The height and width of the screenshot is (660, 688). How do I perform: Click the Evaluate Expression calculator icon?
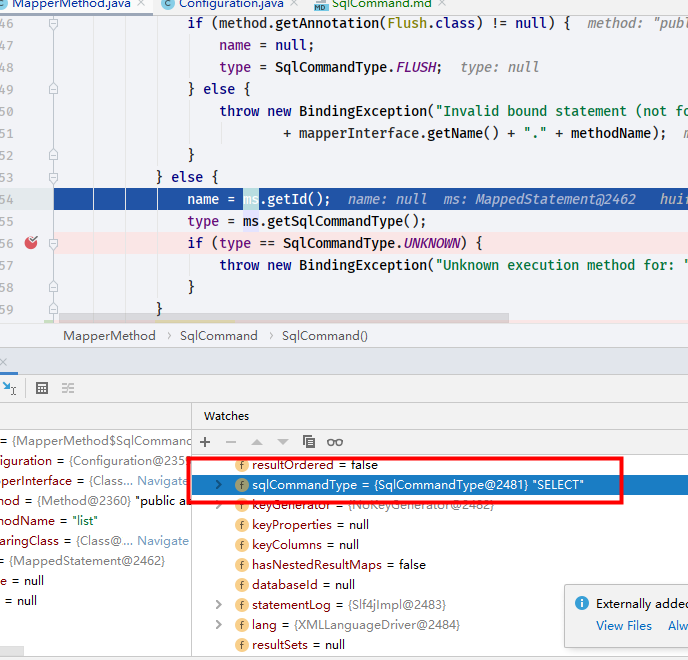42,388
